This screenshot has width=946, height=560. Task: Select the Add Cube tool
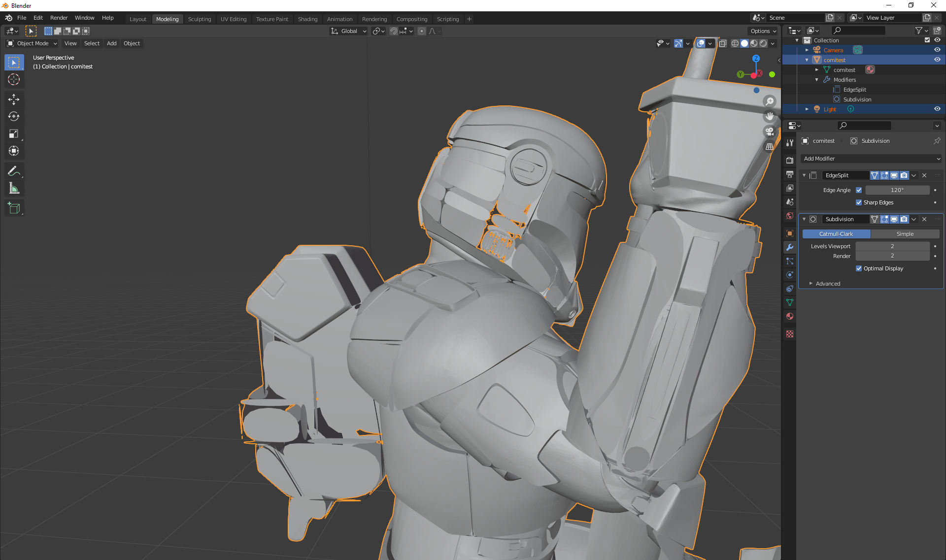tap(14, 208)
